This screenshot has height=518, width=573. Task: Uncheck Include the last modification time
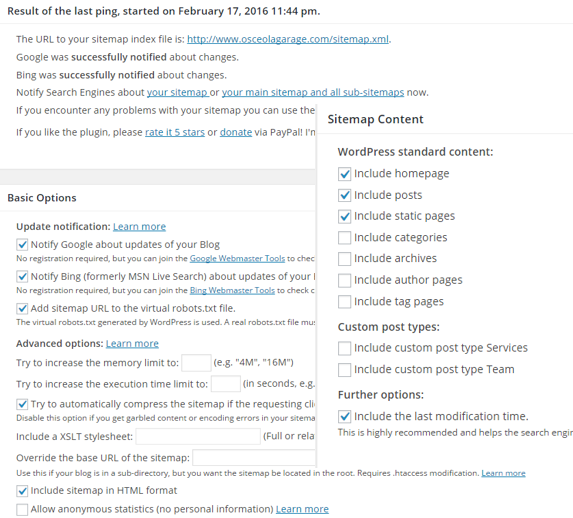point(345,416)
